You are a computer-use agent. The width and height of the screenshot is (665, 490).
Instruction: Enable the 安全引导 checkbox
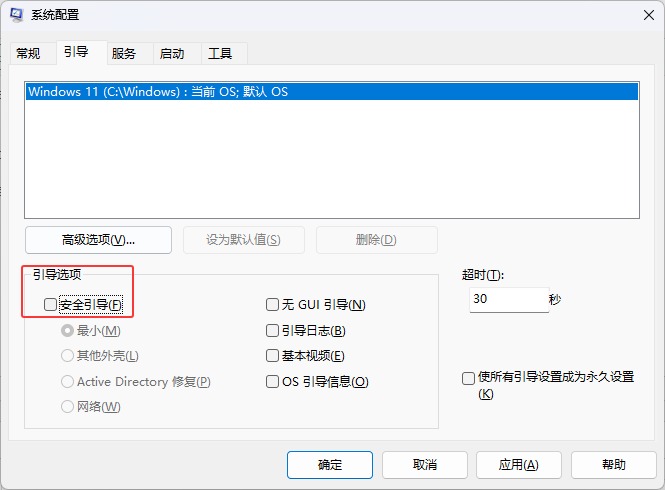(x=51, y=304)
